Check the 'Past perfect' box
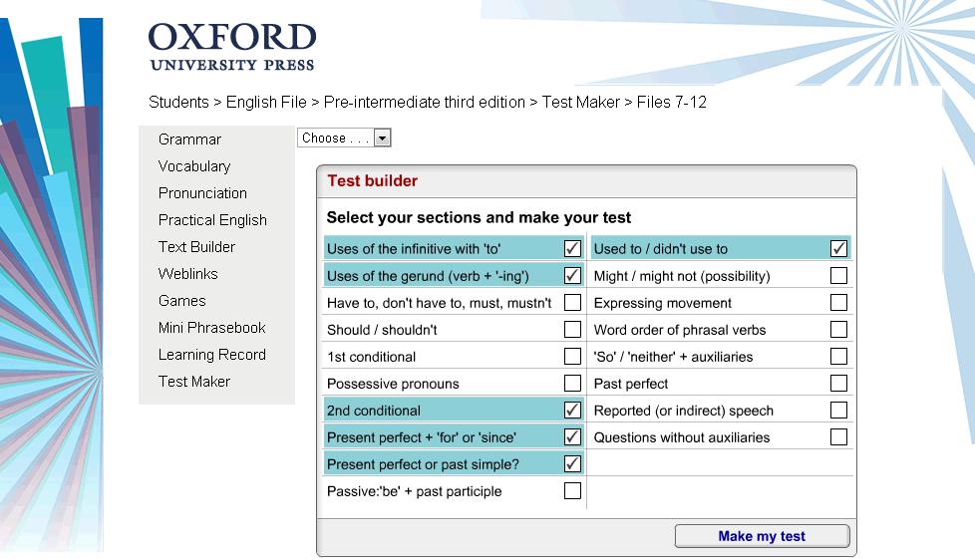The image size is (975, 560). [838, 383]
